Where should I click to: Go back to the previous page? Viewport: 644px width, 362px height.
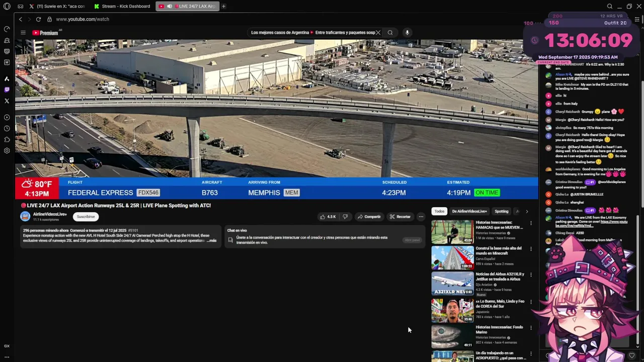click(20, 19)
